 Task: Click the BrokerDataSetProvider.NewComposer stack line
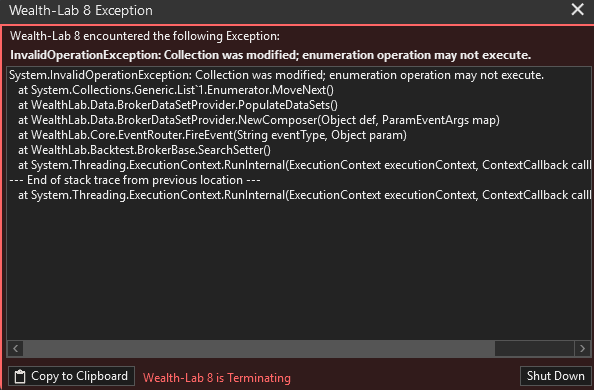pyautogui.click(x=259, y=120)
